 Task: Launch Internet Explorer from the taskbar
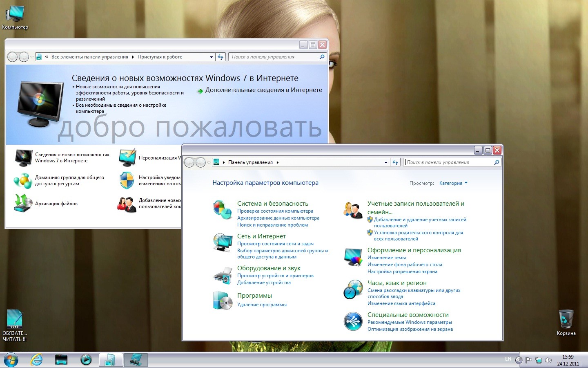37,360
